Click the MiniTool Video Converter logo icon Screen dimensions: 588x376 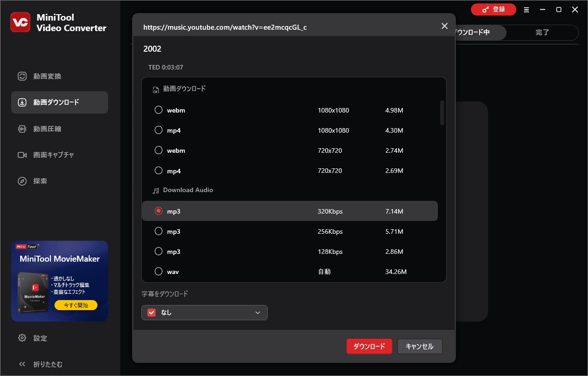point(21,22)
